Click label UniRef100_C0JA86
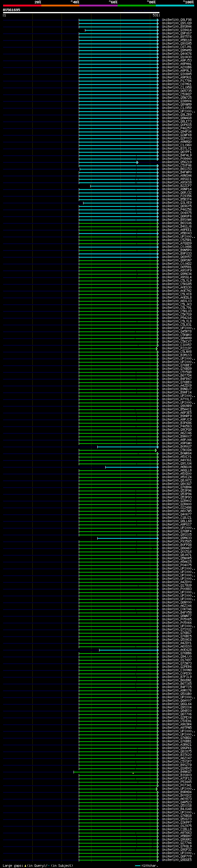Viewport: 197px width, 868px height. pyautogui.click(x=177, y=247)
